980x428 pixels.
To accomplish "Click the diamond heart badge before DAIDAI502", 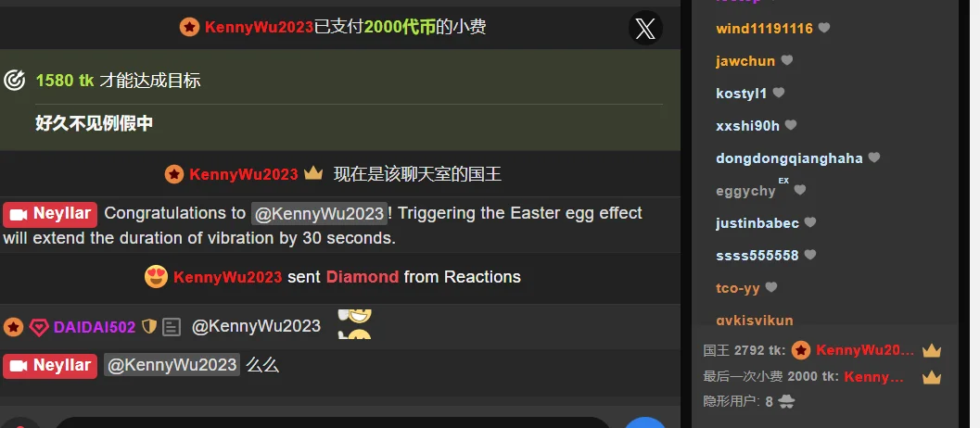I will pos(39,327).
